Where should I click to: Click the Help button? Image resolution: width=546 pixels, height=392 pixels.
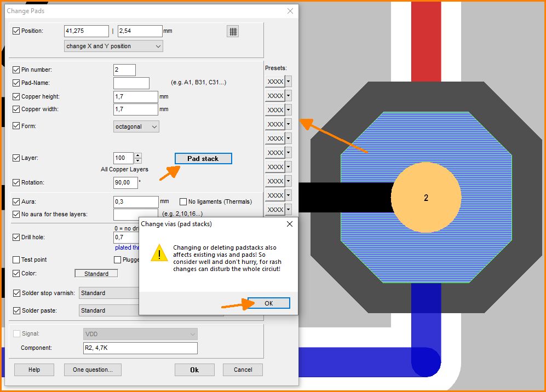coord(34,370)
